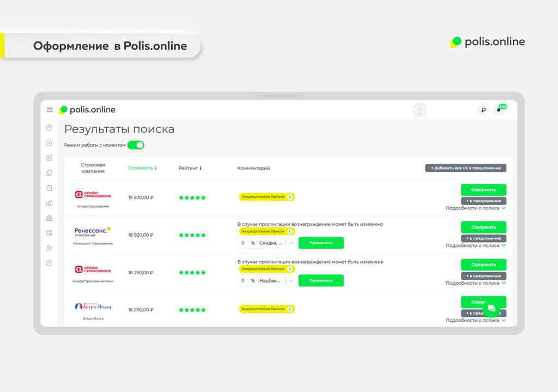Open the hamburger menu
Image resolution: width=558 pixels, height=392 pixels.
pos(50,110)
